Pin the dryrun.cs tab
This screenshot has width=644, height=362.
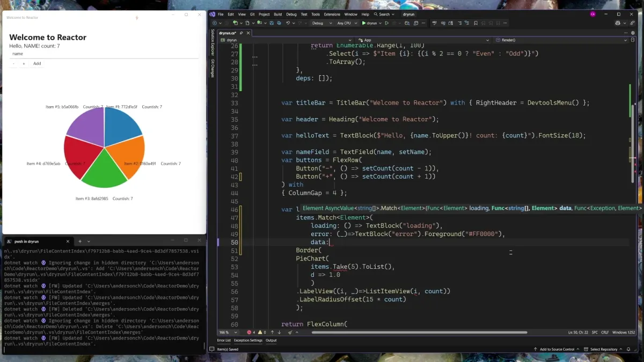(241, 33)
